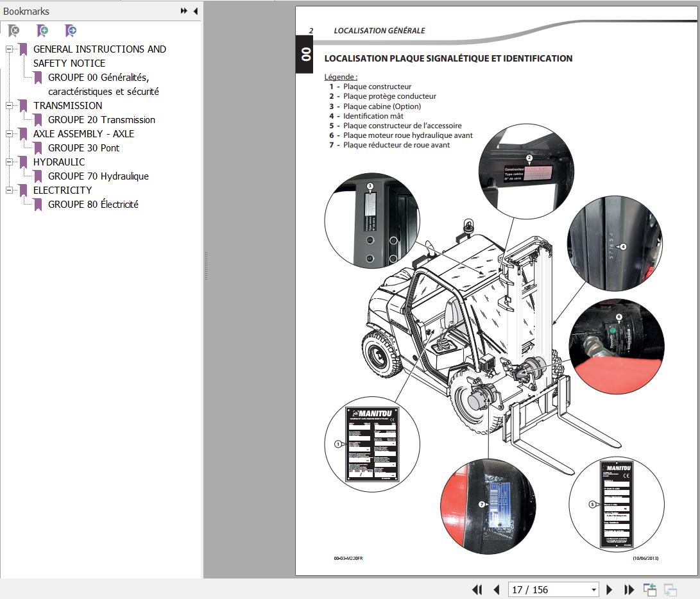The width and height of the screenshot is (700, 599).
Task: Collapse the ELECTRICITY bookmark node
Action: pyautogui.click(x=9, y=190)
